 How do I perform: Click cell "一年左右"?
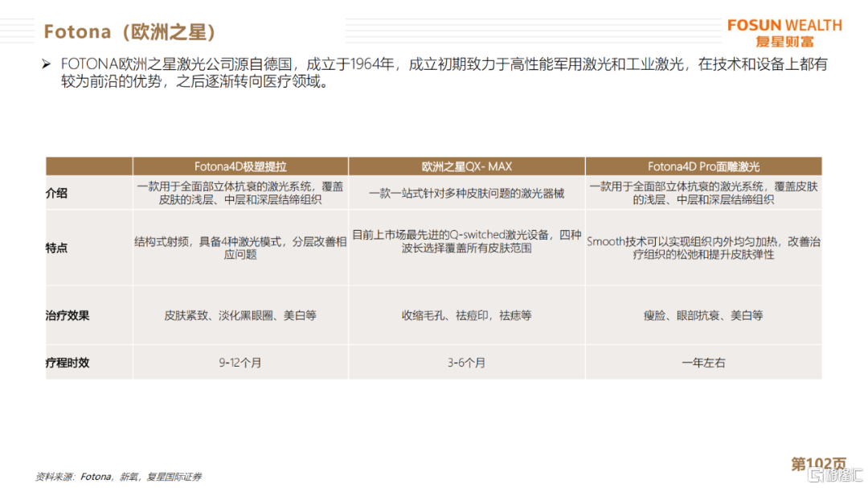point(703,363)
